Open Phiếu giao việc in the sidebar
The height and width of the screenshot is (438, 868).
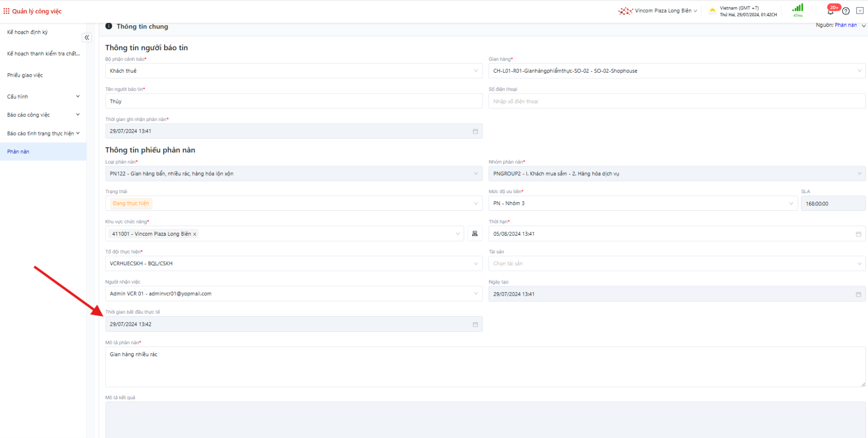tap(25, 75)
